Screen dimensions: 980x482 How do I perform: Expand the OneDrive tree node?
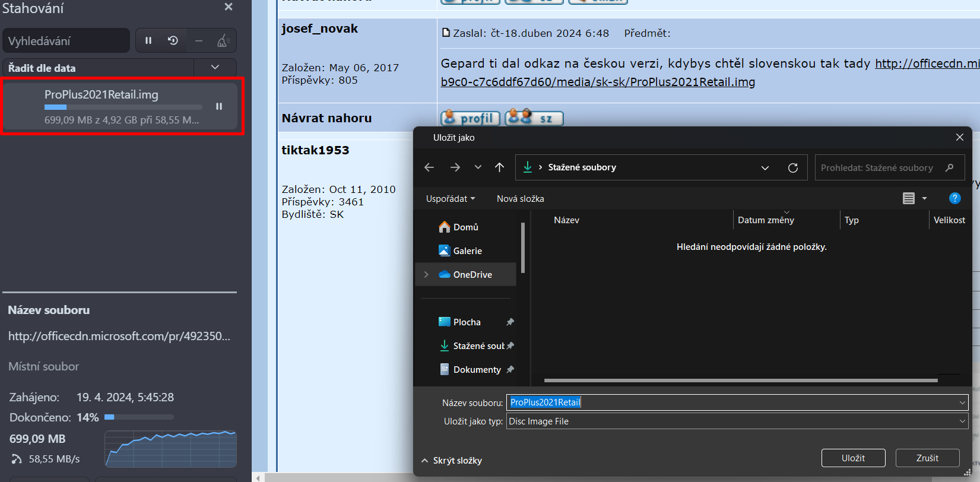426,274
